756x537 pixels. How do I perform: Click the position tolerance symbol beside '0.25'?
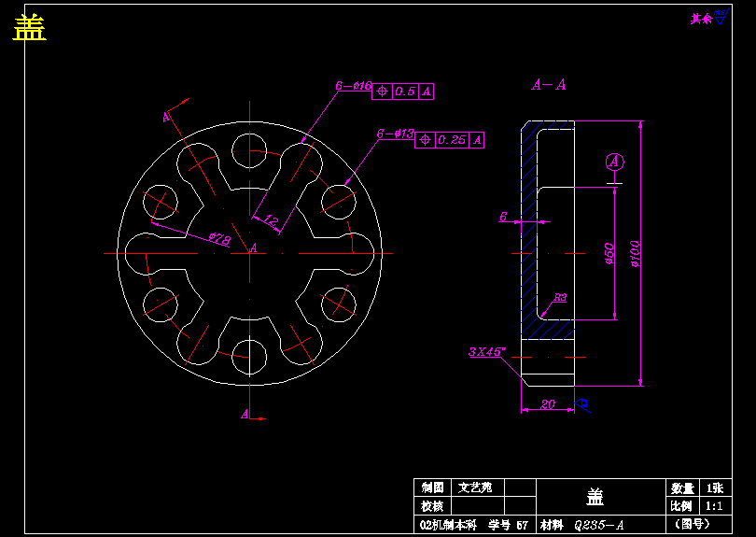click(425, 140)
